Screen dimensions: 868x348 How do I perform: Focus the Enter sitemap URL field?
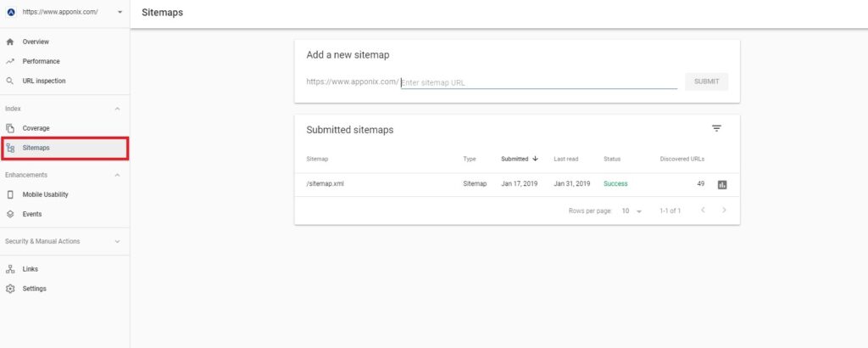[538, 82]
